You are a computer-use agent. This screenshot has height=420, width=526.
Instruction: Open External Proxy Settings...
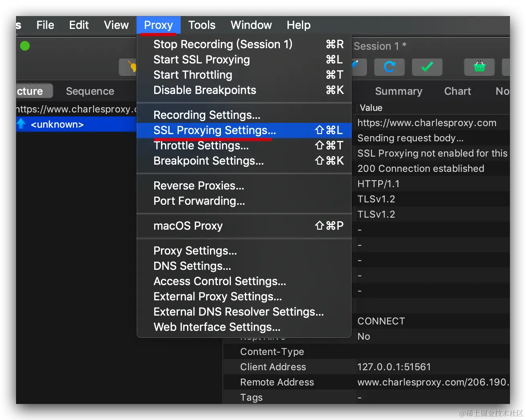[x=244, y=296]
